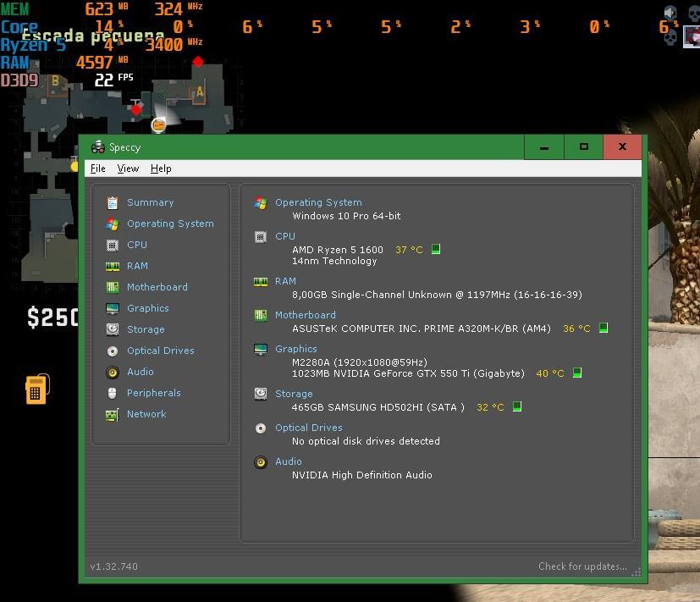Click the RAM module icon in sidebar
Viewport: 700px width, 602px height.
point(112,266)
